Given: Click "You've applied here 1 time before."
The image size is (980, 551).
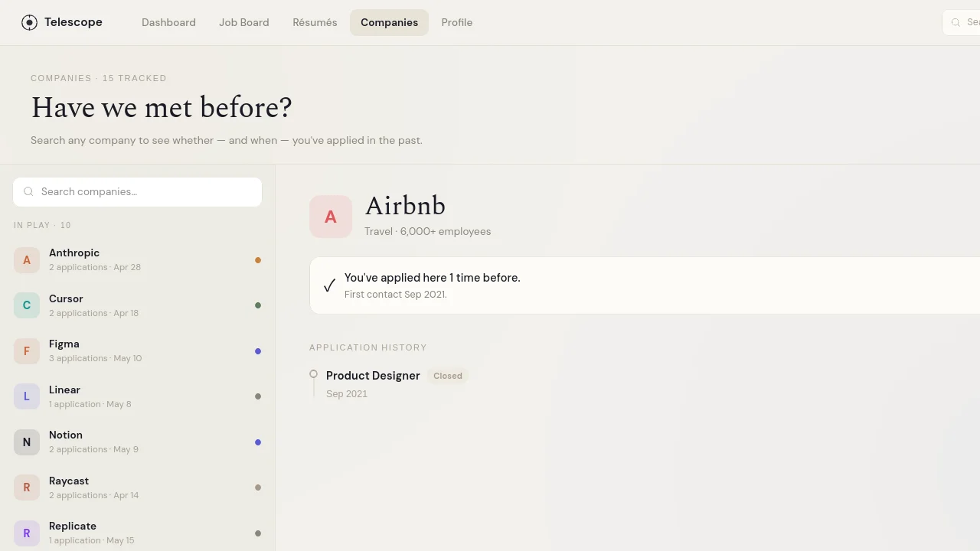Looking at the screenshot, I should click(x=433, y=278).
